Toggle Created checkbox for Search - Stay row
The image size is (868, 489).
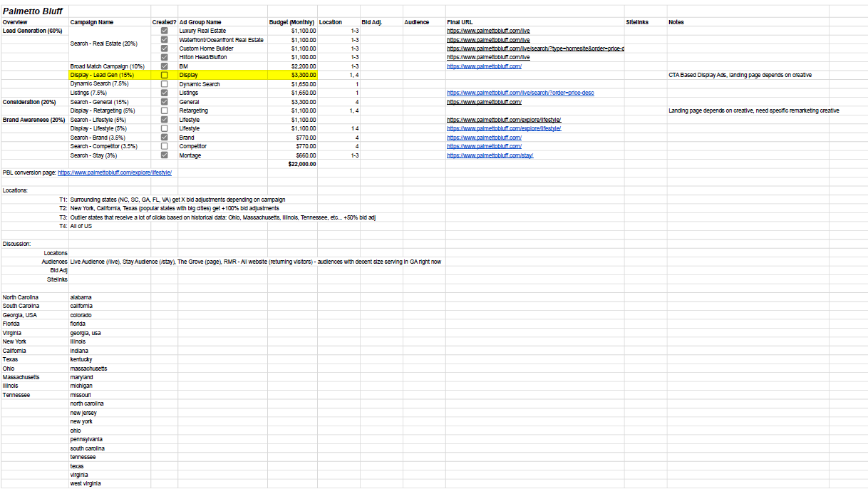[x=165, y=155]
